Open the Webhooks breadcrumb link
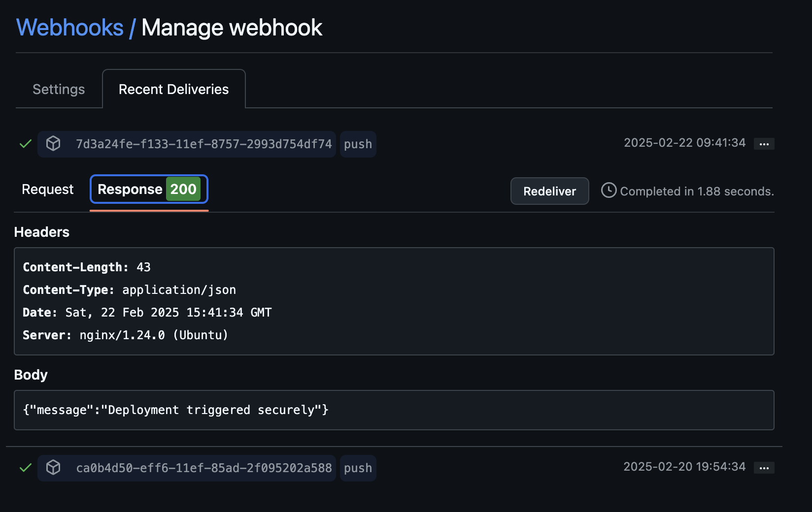Screen dimensions: 812x512 point(70,27)
